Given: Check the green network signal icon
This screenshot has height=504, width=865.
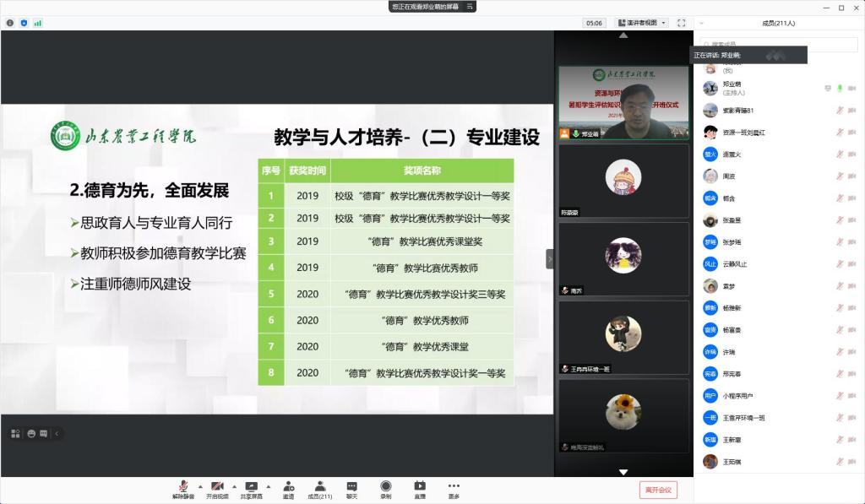Looking at the screenshot, I should click(38, 23).
